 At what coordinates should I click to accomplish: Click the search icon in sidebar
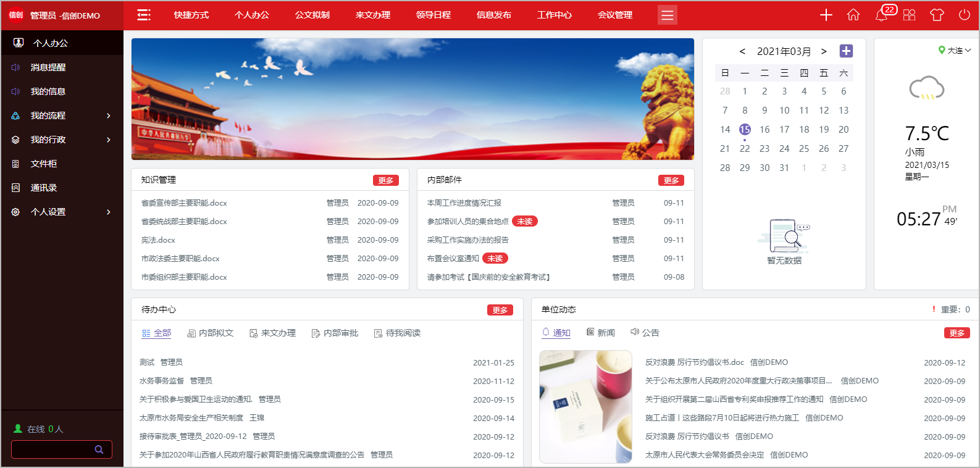pos(99,449)
